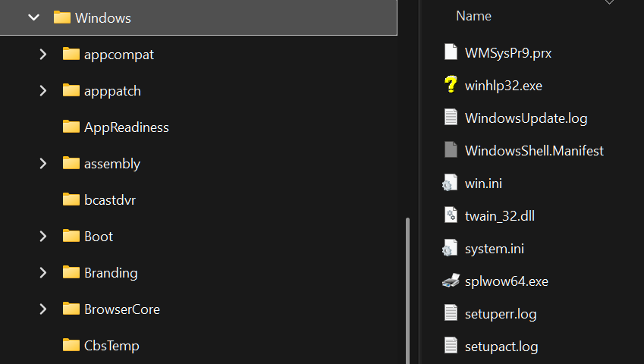Expand the Branding folder
Viewport: 644px width, 364px height.
point(43,272)
